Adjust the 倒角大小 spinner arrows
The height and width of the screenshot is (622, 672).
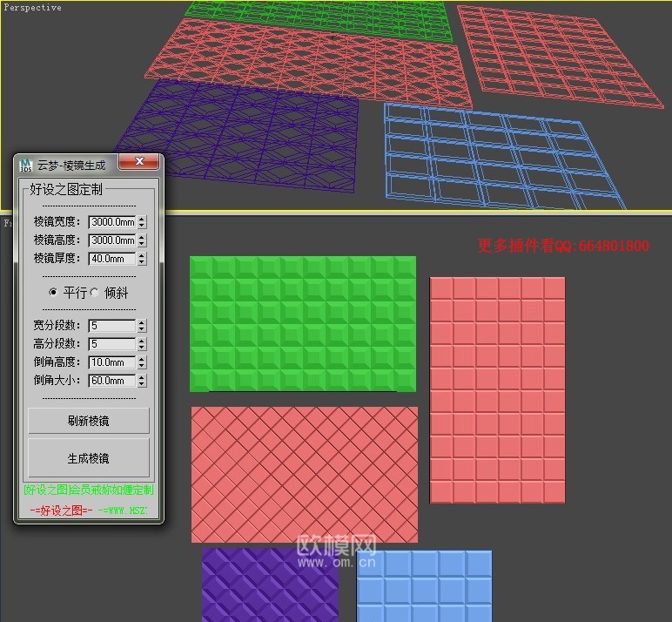point(142,381)
